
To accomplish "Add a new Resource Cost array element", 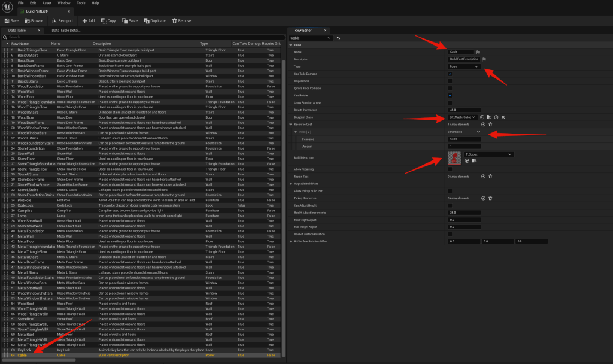I will 483,124.
